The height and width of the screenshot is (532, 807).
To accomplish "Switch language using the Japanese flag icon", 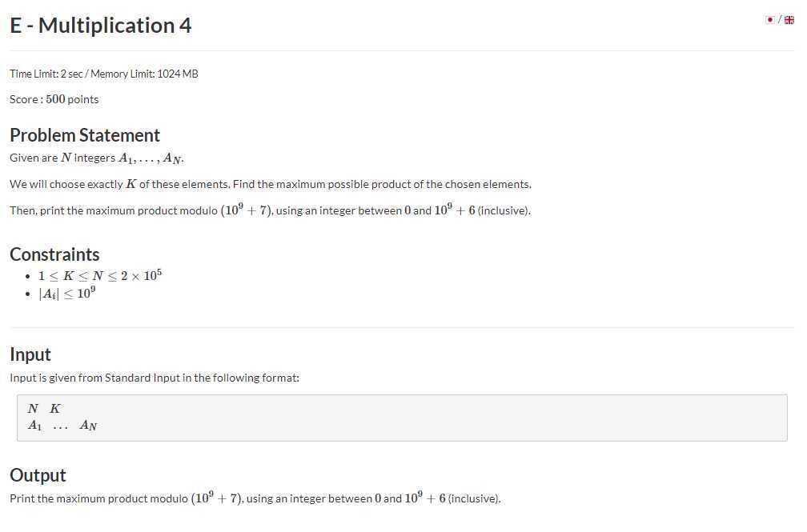I will coord(770,19).
